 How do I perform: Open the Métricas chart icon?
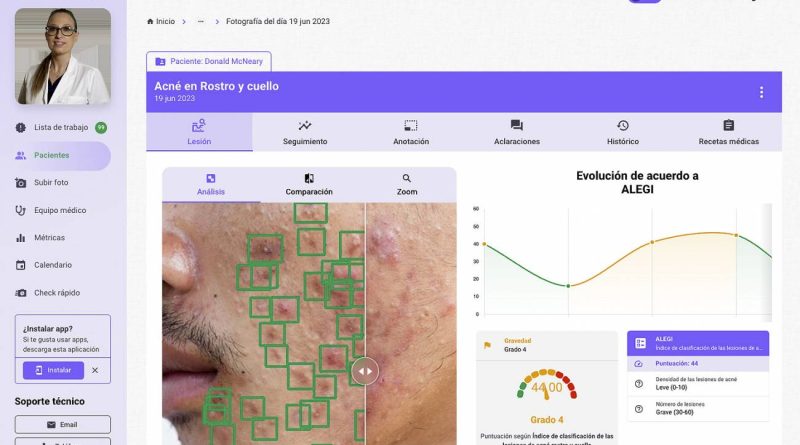(21, 238)
